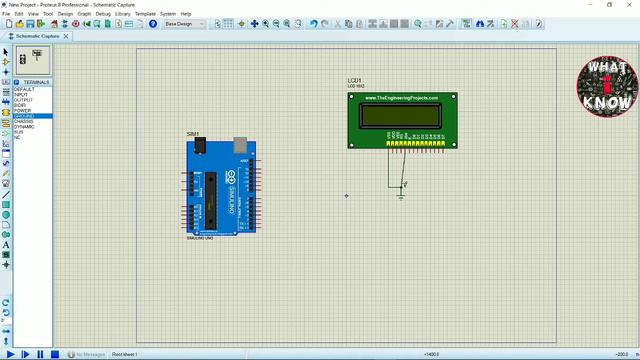Click the Root sheet 1 status label
This screenshot has width=640, height=360.
click(x=124, y=354)
